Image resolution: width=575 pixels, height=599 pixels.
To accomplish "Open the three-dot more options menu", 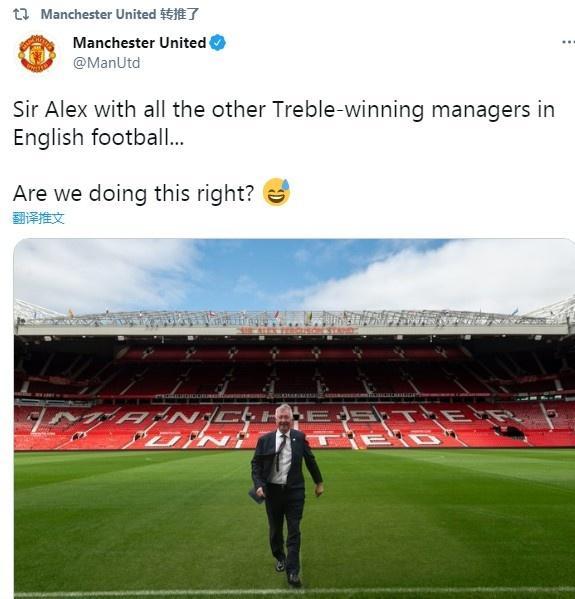I will click(568, 42).
